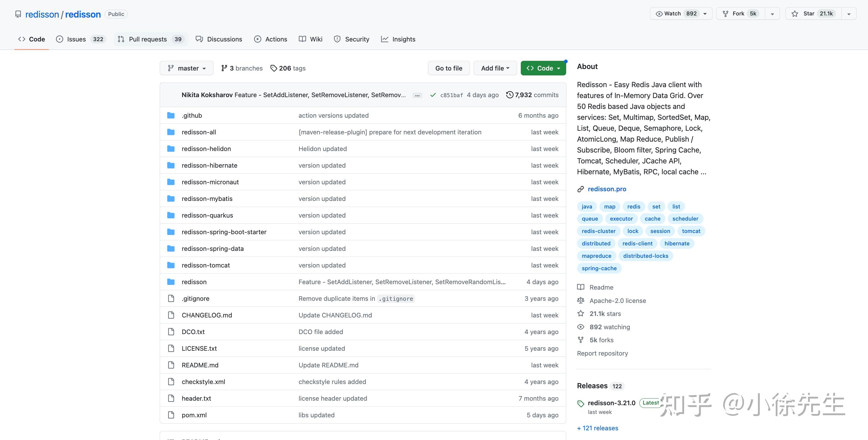This screenshot has height=440, width=868.
Task: Select the distributed-locks topic tag
Action: (x=645, y=256)
